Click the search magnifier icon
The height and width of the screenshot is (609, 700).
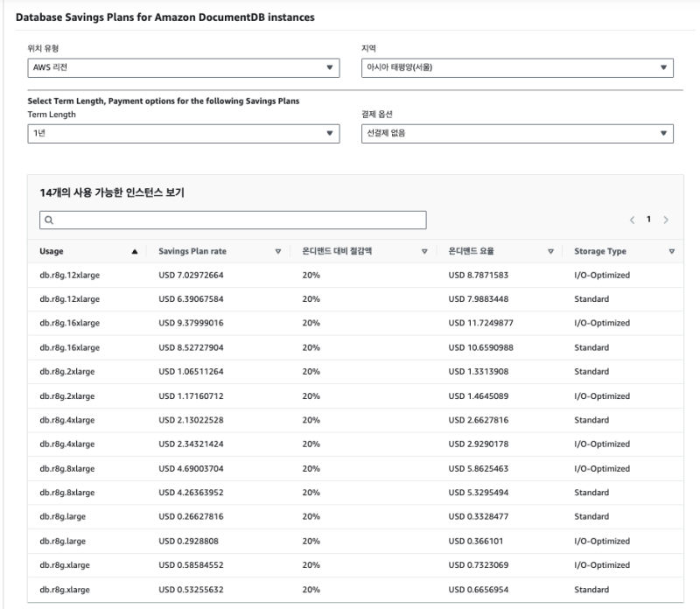50,220
